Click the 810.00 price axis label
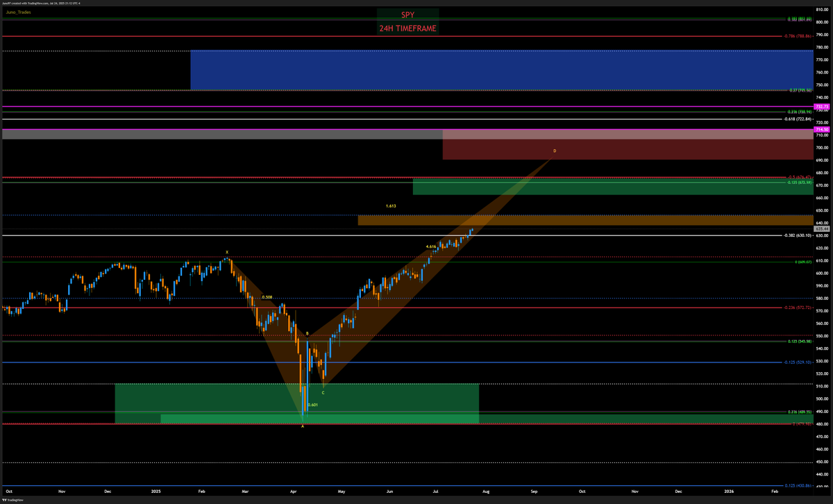This screenshot has height=504, width=833. click(x=822, y=10)
